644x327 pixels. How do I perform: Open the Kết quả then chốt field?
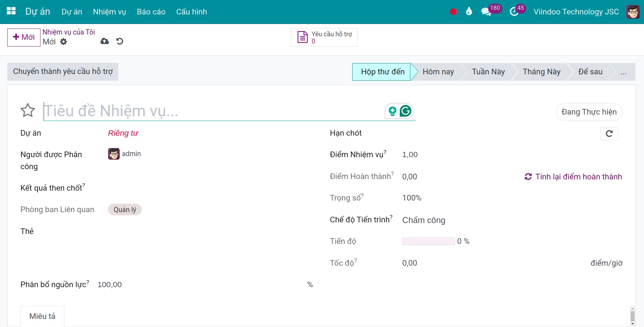(210, 188)
